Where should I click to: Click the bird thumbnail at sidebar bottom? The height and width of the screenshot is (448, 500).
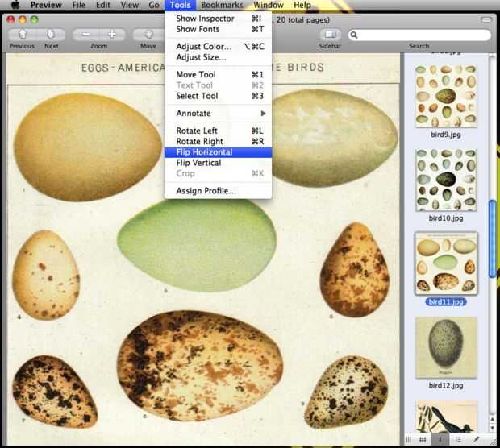pos(446,416)
